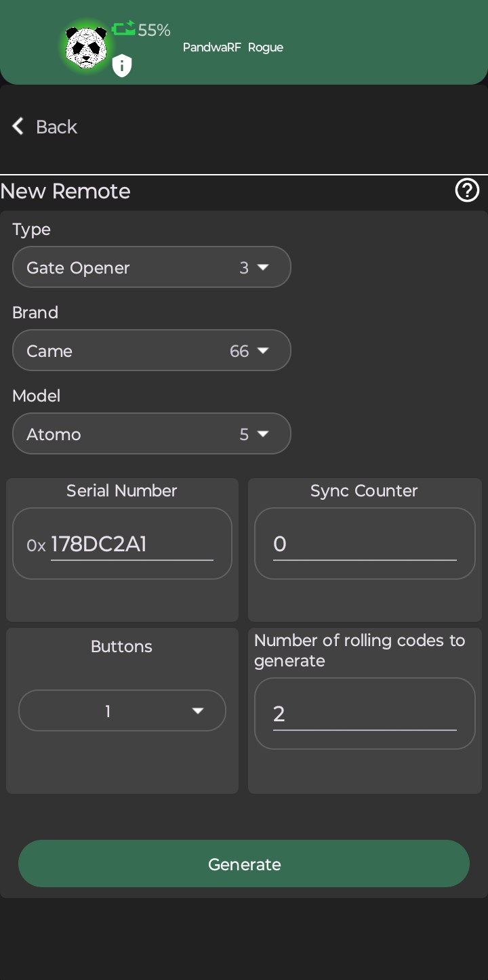Image resolution: width=488 pixels, height=980 pixels.
Task: Tap the PandwaRF Rogue device name
Action: click(233, 47)
